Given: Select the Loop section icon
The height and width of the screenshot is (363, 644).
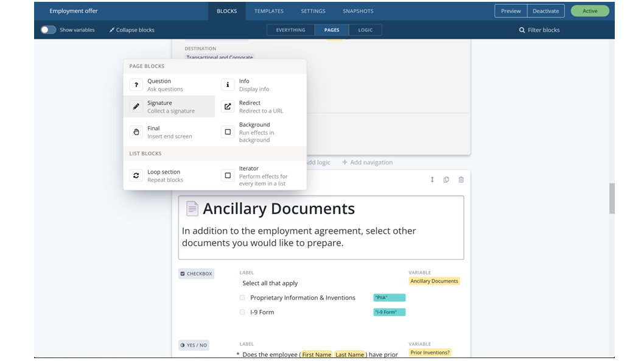Looking at the screenshot, I should pos(136,175).
